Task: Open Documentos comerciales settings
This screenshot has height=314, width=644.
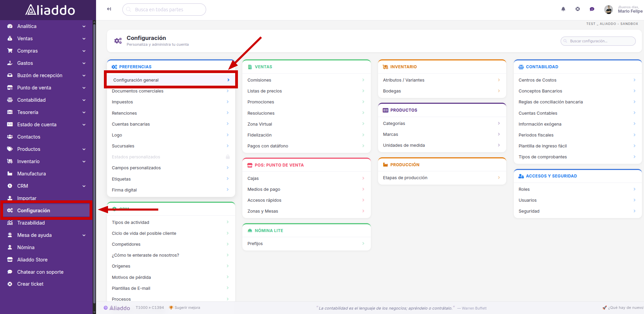Action: [x=171, y=91]
